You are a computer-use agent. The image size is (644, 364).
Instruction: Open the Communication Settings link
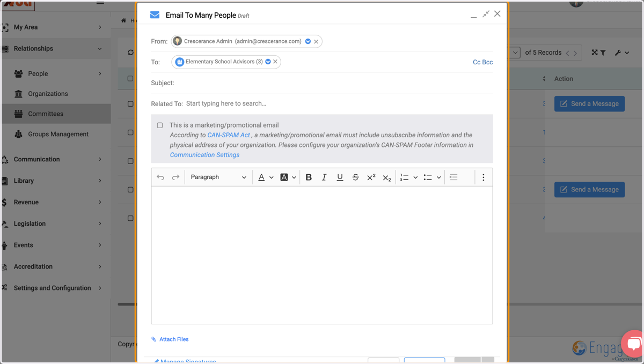pos(204,155)
